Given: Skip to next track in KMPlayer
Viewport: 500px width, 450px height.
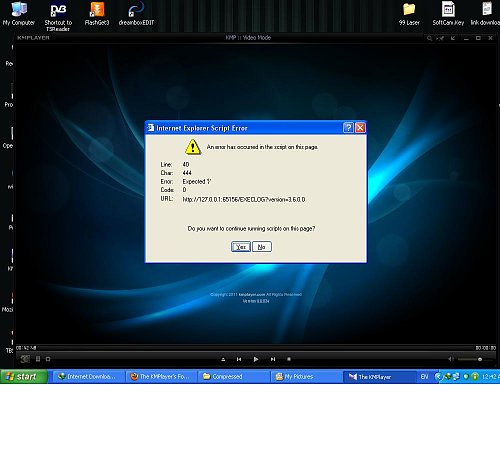Looking at the screenshot, I should point(273,359).
